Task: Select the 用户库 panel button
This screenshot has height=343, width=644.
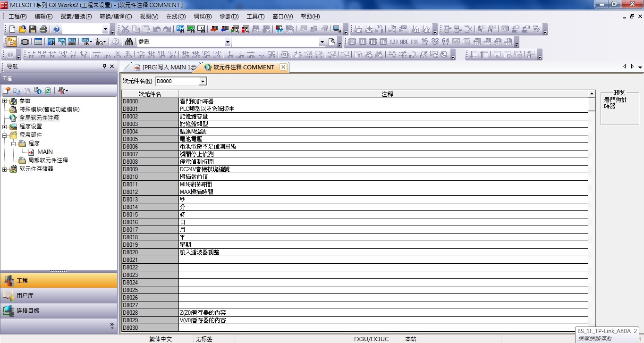Action: [59, 295]
